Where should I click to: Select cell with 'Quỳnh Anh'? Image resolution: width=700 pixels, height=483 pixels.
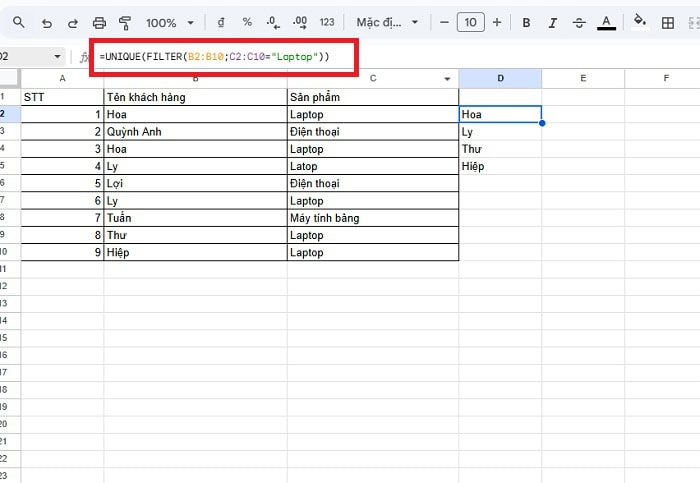(196, 132)
